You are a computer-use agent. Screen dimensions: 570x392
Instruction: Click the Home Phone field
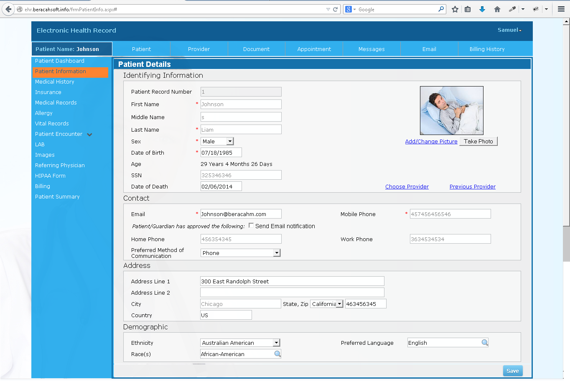point(241,239)
